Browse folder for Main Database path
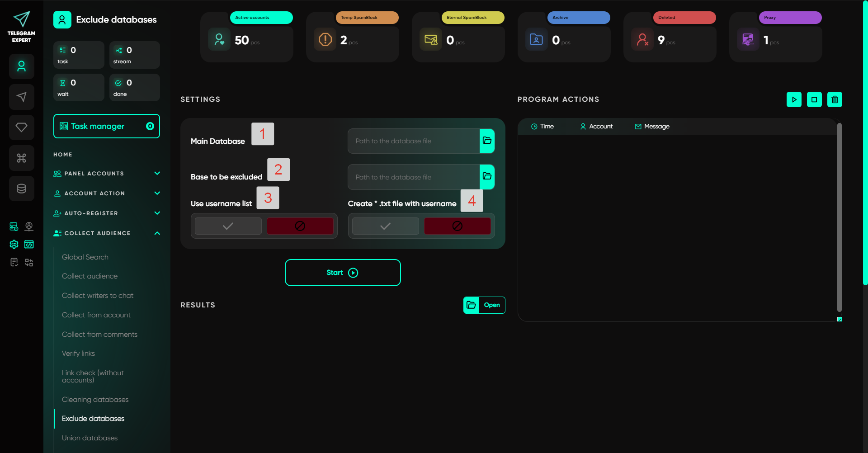This screenshot has height=453, width=868. point(487,141)
